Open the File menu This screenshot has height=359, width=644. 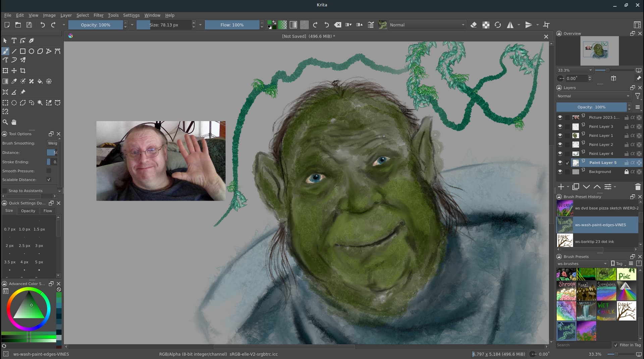pos(8,15)
